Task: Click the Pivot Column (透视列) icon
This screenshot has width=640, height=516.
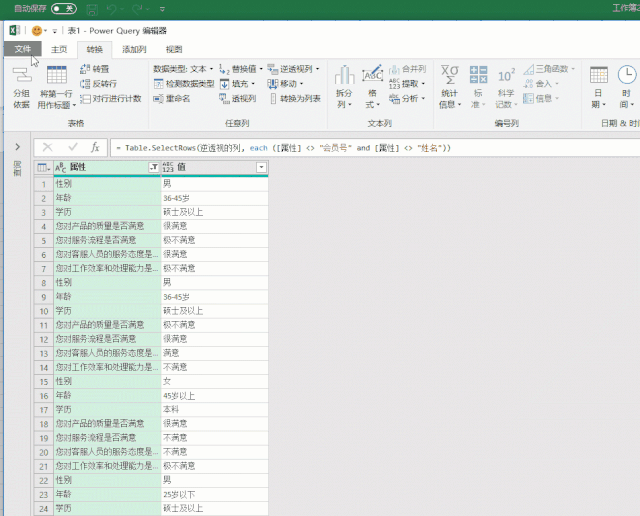Action: point(224,99)
